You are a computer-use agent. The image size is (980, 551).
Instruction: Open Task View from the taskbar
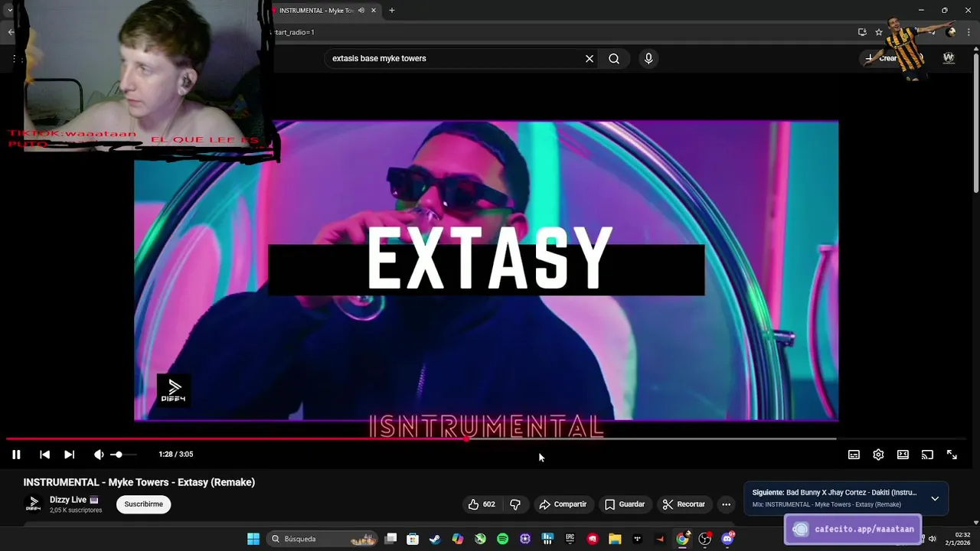coord(390,539)
